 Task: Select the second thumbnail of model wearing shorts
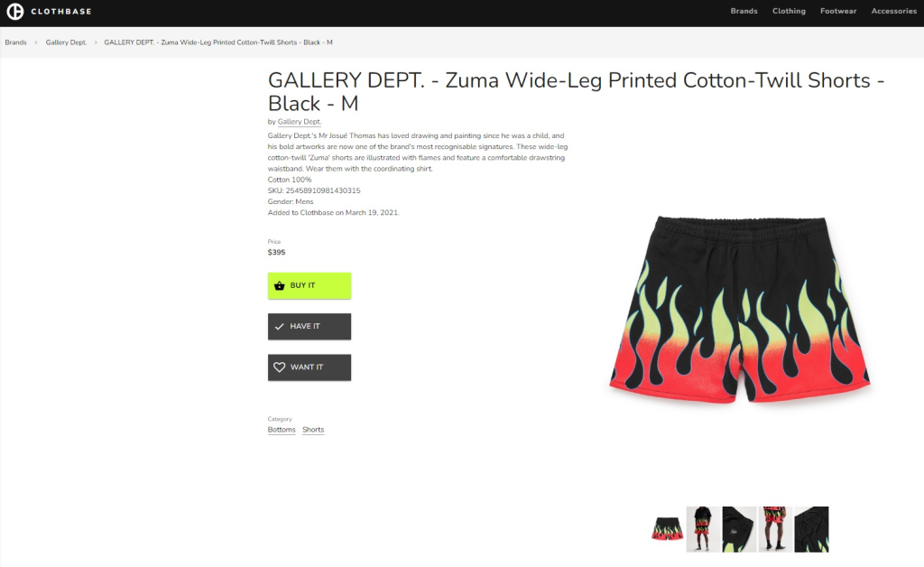coord(703,529)
